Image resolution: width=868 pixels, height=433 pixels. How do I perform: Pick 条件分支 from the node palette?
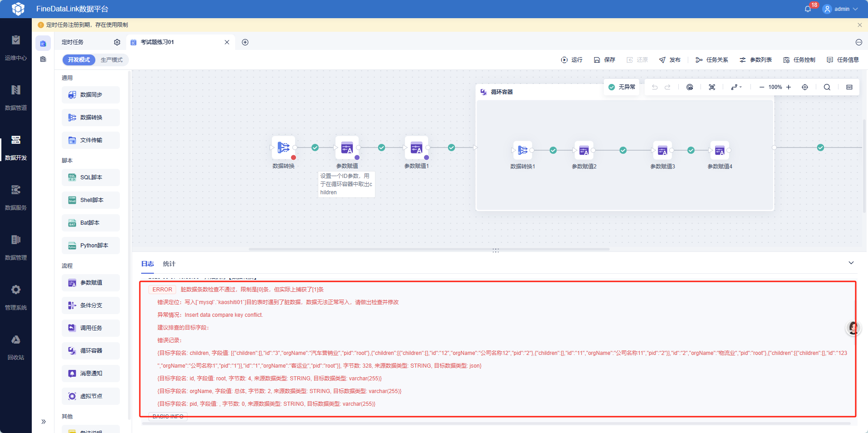(x=91, y=305)
